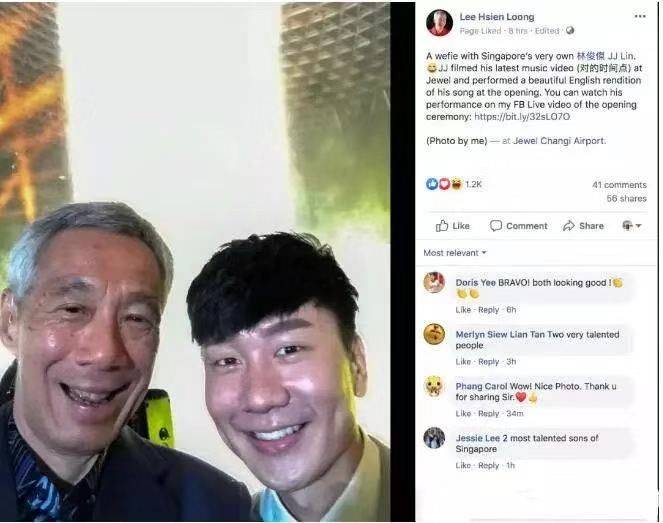Open the three-dot post options menu
The image size is (663, 523).
(x=640, y=16)
